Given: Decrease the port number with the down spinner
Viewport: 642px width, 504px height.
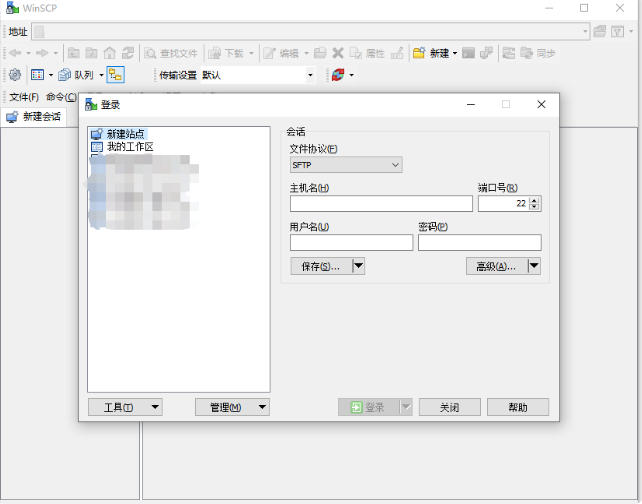Looking at the screenshot, I should (x=534, y=207).
